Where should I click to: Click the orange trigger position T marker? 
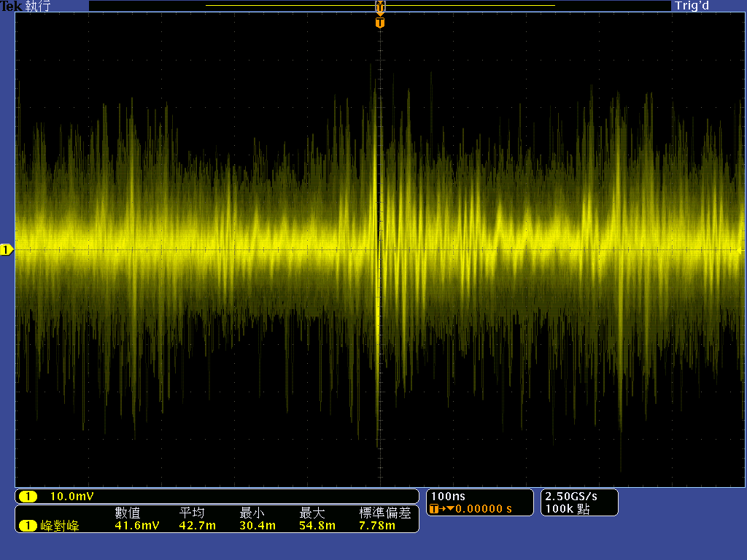(379, 23)
